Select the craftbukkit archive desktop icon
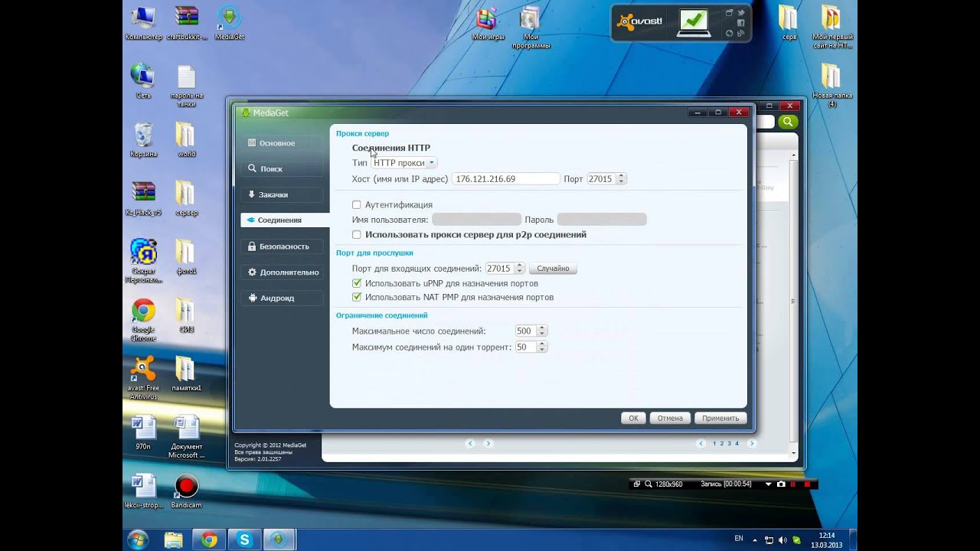 pyautogui.click(x=187, y=23)
